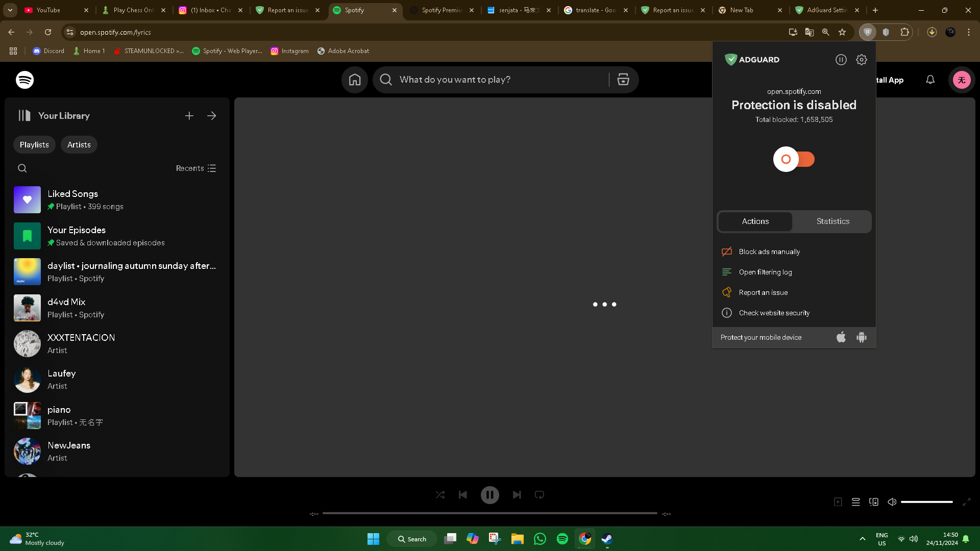This screenshot has height=551, width=980.
Task: Open AdGuard extension settings gear
Action: (x=861, y=60)
